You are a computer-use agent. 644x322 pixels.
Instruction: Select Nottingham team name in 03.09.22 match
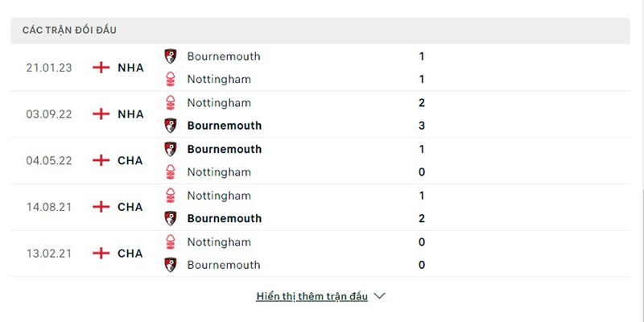[x=219, y=103]
